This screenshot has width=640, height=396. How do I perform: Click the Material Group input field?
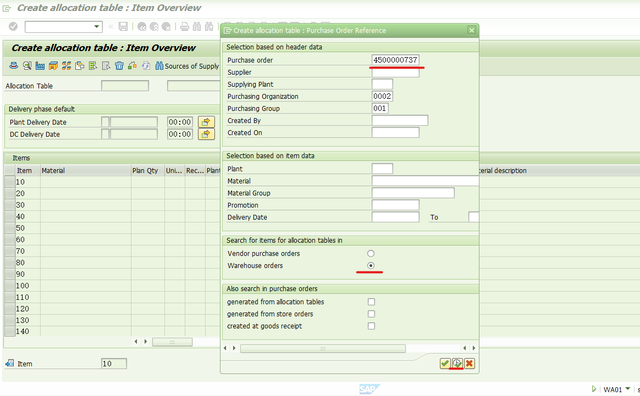coord(413,193)
